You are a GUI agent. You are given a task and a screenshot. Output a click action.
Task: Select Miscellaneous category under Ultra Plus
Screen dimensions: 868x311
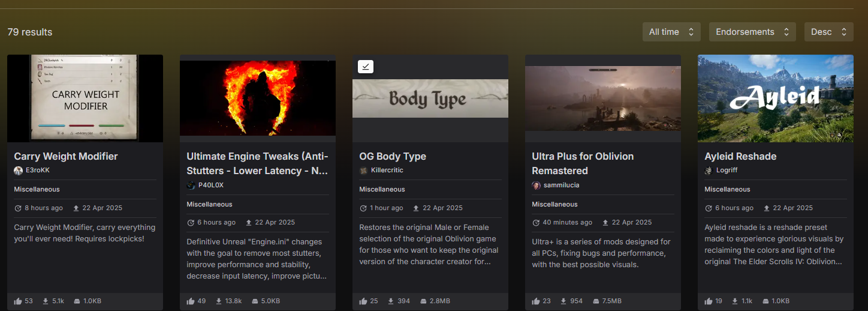pos(555,204)
